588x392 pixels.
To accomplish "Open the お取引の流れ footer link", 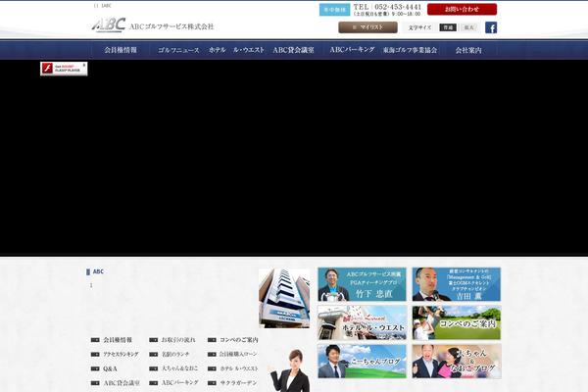I will tap(178, 340).
